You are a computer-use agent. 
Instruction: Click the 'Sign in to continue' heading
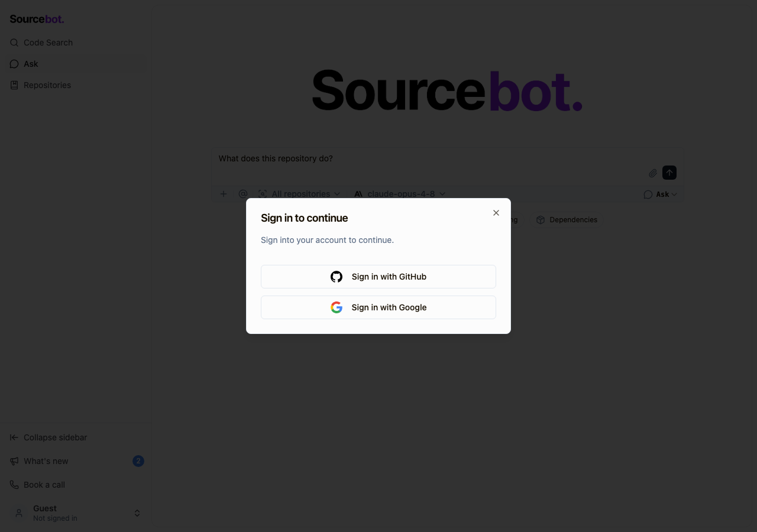click(305, 218)
